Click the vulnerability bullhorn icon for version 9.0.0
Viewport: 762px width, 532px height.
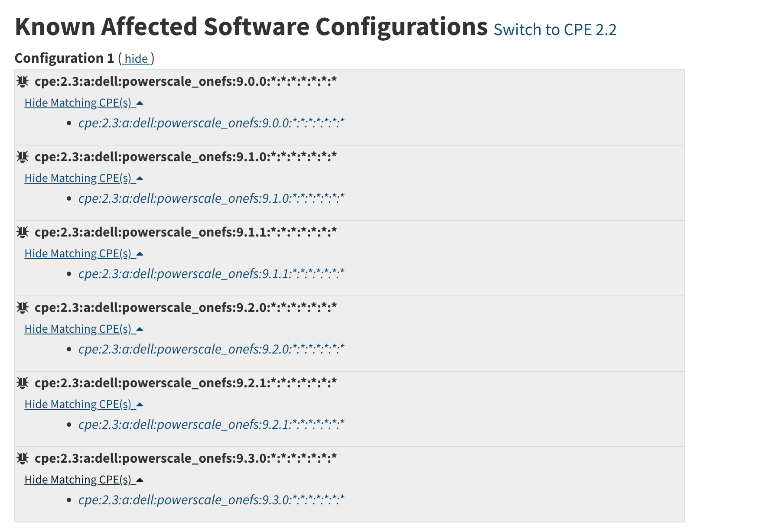click(x=22, y=81)
